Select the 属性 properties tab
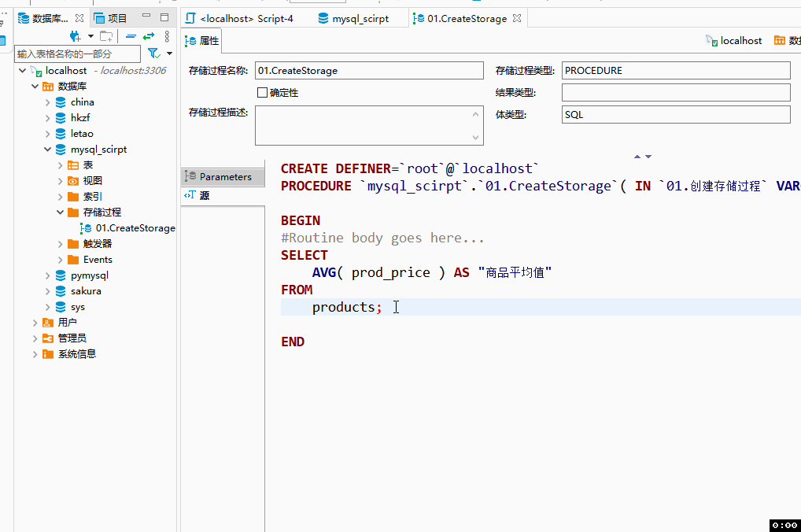The width and height of the screenshot is (801, 532). tap(202, 41)
